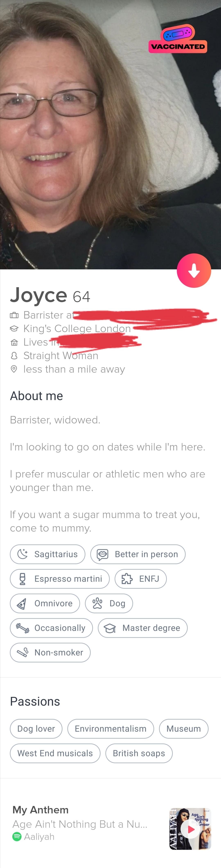The image size is (221, 868).
Task: Select the Non-smoker chip
Action: [50, 653]
